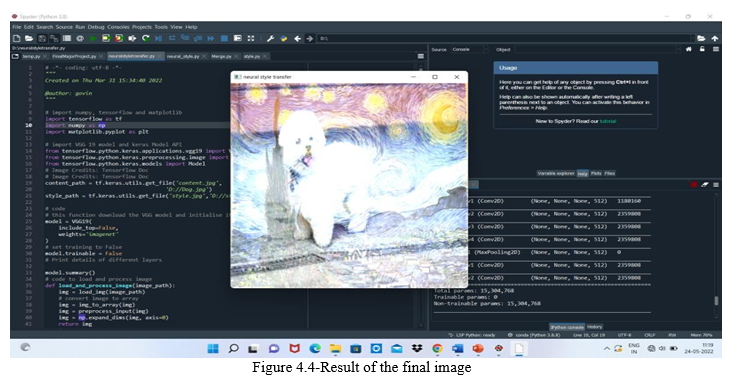The width and height of the screenshot is (747, 383).
Task: Switch to the neural_style.py editor tab
Action: [x=183, y=56]
